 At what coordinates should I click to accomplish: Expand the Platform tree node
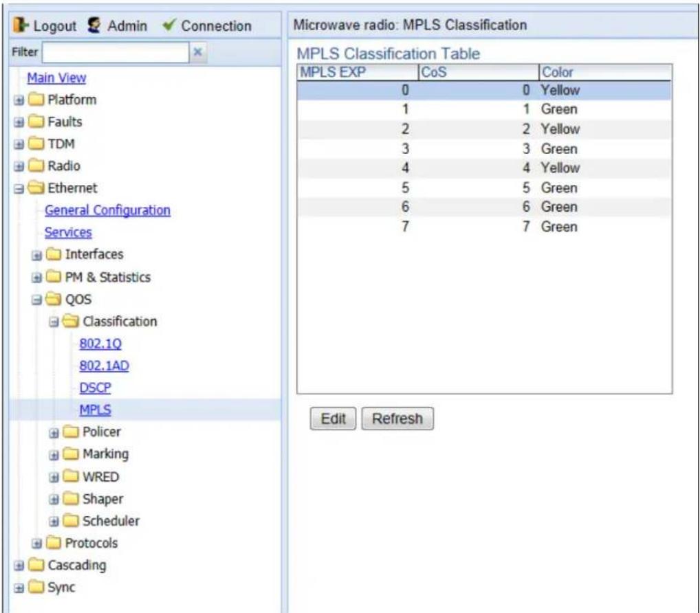[x=19, y=100]
